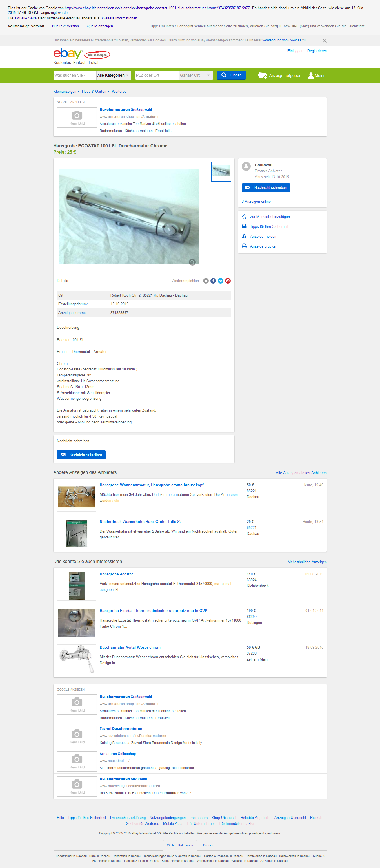Click the Anzeige aufgeben icon

263,76
